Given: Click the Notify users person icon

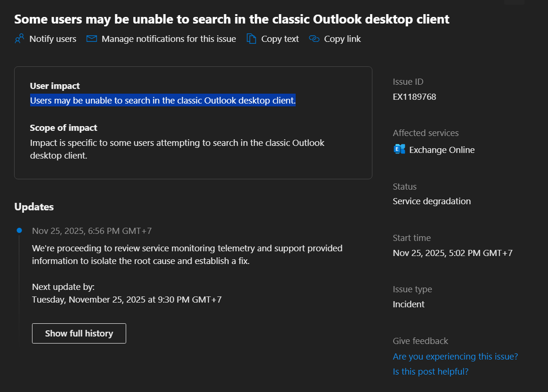Looking at the screenshot, I should [x=19, y=39].
